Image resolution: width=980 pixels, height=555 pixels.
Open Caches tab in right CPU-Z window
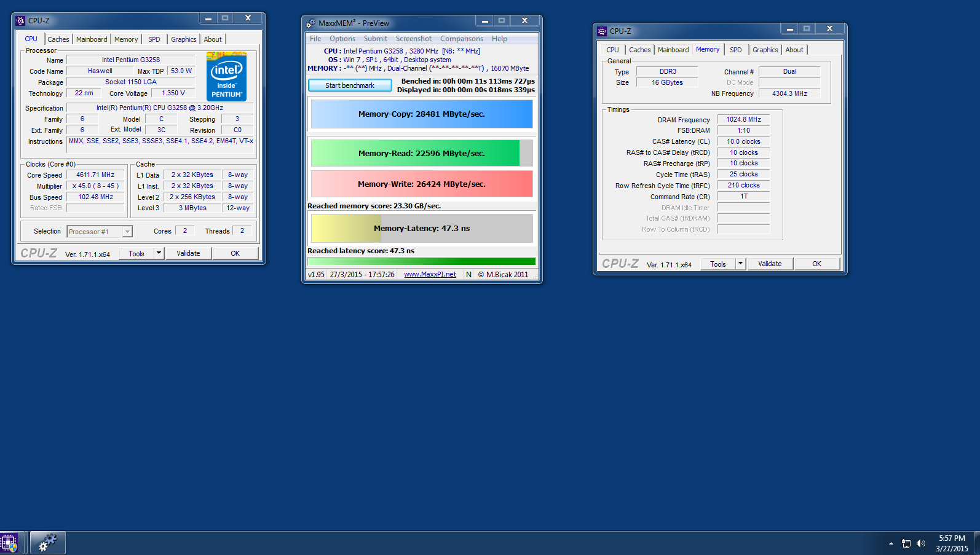[x=640, y=50]
